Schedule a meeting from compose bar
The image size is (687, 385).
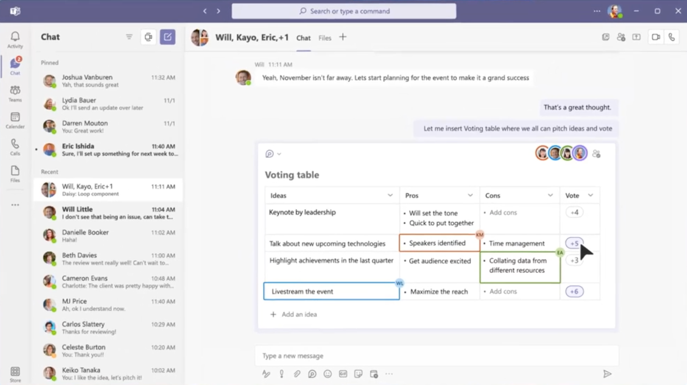click(374, 374)
